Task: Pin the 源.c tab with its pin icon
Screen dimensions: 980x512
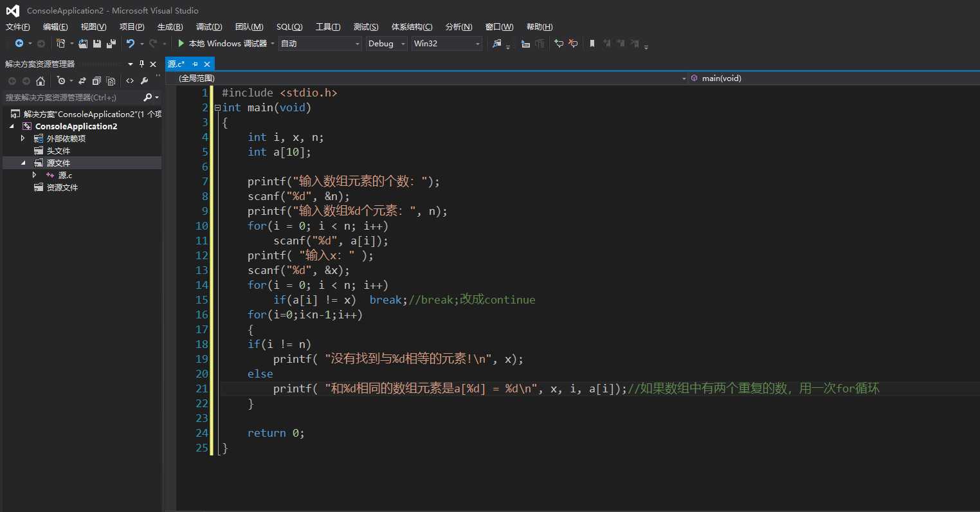Action: pyautogui.click(x=195, y=64)
